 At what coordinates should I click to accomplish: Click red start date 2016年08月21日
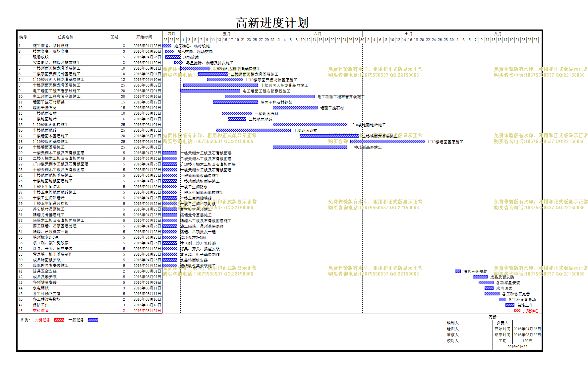[x=147, y=311]
